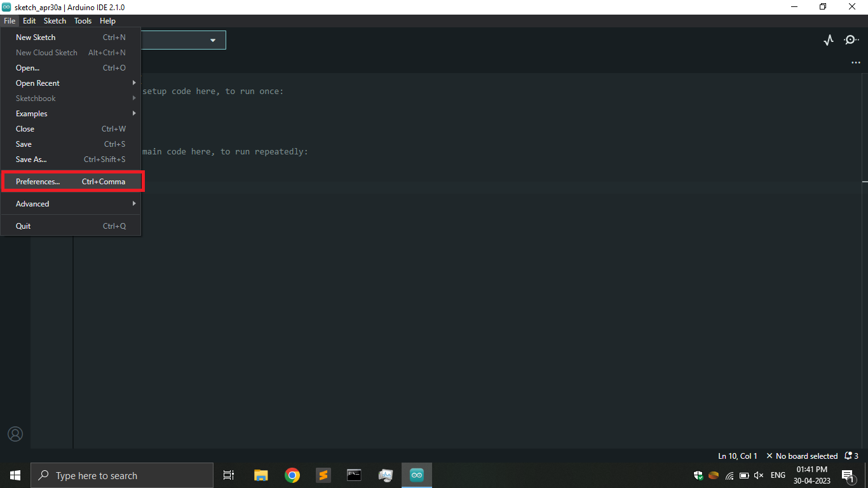The image size is (868, 488).
Task: Click the three-dot sketch options icon
Action: click(856, 62)
